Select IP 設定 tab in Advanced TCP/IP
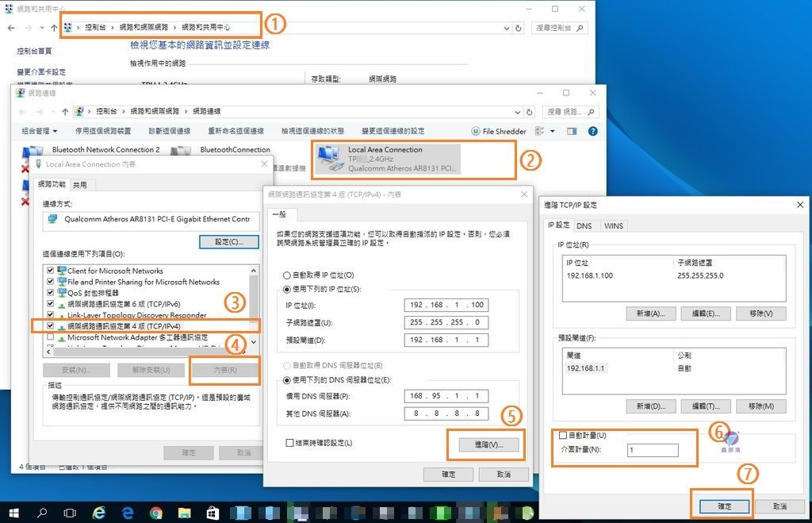 click(558, 225)
